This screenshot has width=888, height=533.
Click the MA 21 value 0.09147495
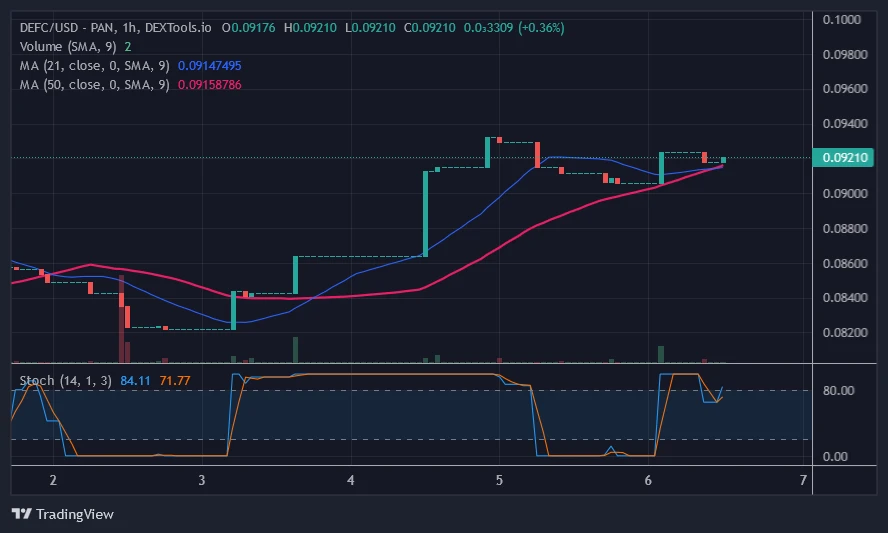209,65
